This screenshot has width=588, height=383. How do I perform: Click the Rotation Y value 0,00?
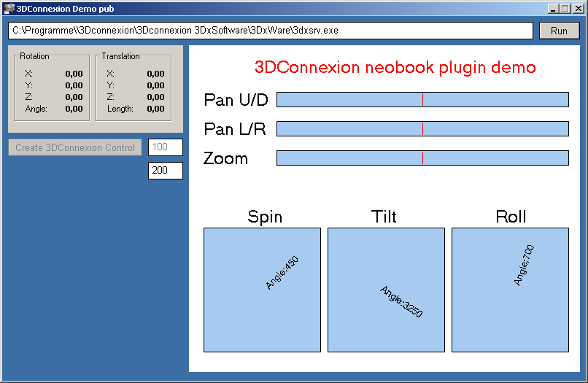[x=74, y=85]
